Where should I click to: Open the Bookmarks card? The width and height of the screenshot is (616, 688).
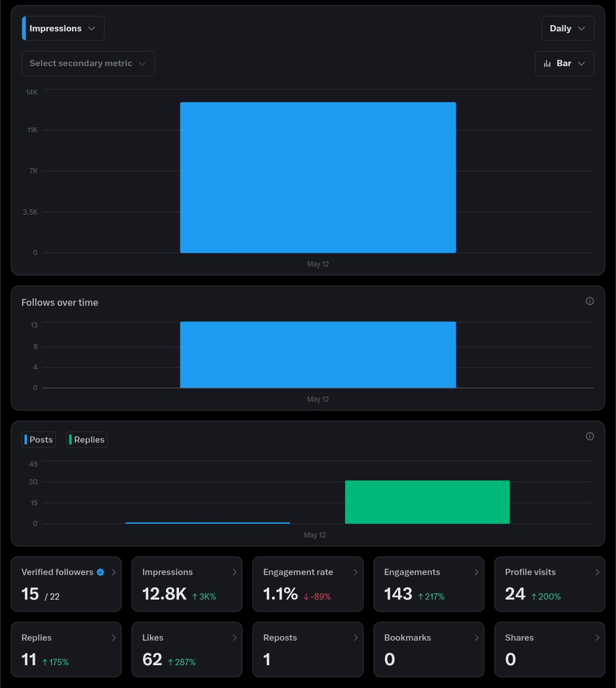pos(429,650)
